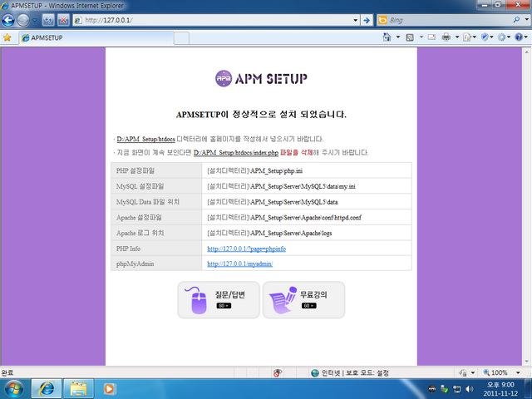Click the search magnifier icon
The width and height of the screenshot is (532, 399).
click(516, 20)
